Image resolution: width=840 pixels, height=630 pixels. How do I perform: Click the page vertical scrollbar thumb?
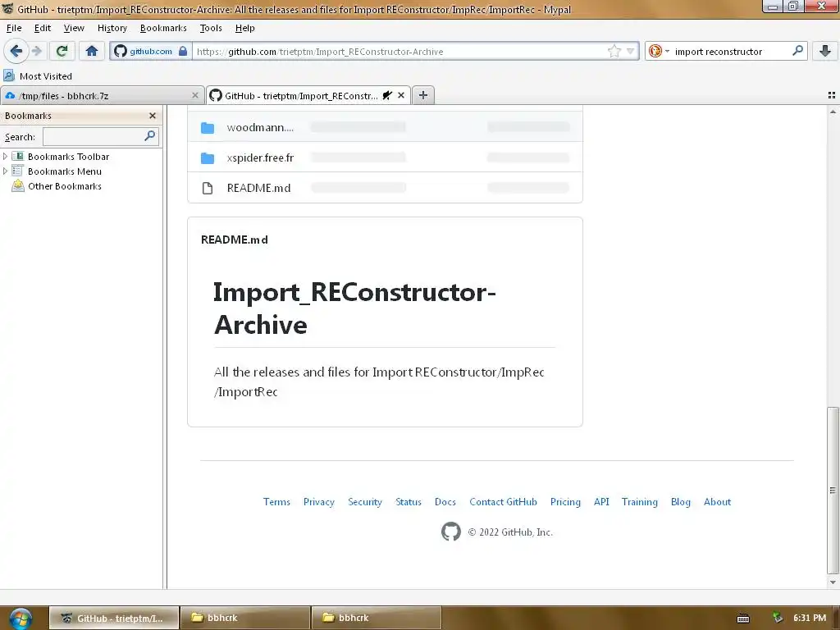tap(833, 491)
